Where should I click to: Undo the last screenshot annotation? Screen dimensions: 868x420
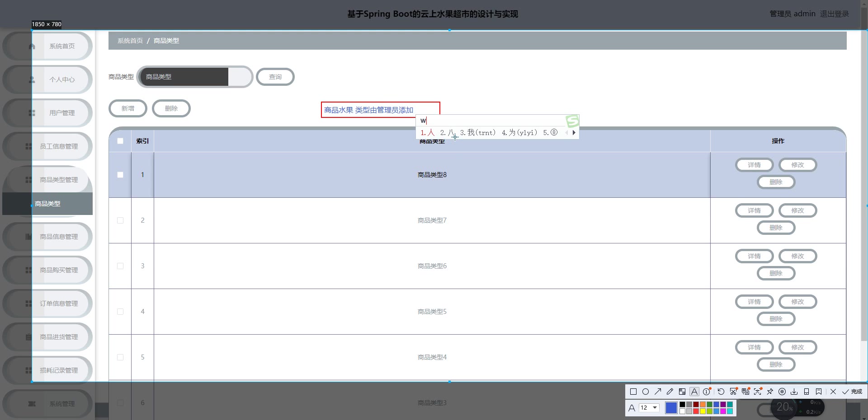tap(721, 392)
